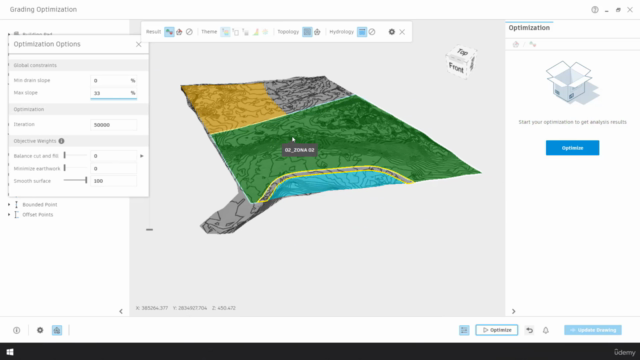Click arrow beside Balance cut and fill
This screenshot has width=640, height=360.
pyautogui.click(x=142, y=156)
